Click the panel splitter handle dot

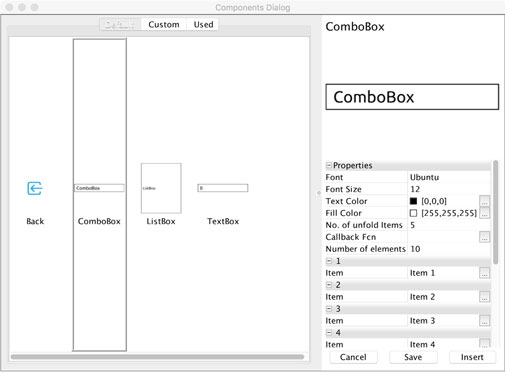(319, 193)
